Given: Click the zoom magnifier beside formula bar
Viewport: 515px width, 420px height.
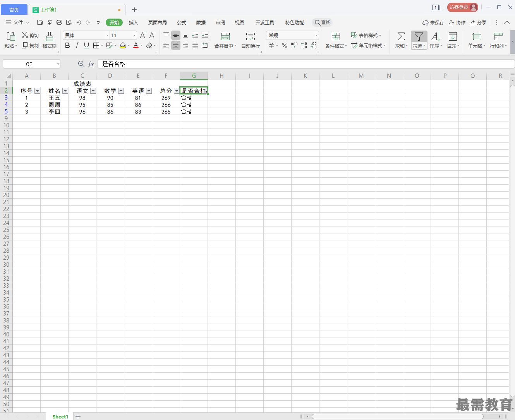Looking at the screenshot, I should (x=81, y=64).
